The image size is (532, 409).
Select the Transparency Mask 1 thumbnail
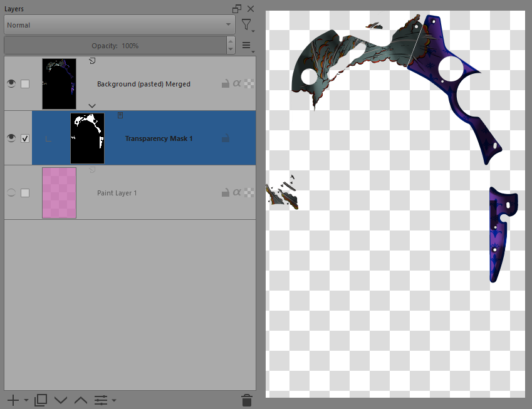pos(87,138)
